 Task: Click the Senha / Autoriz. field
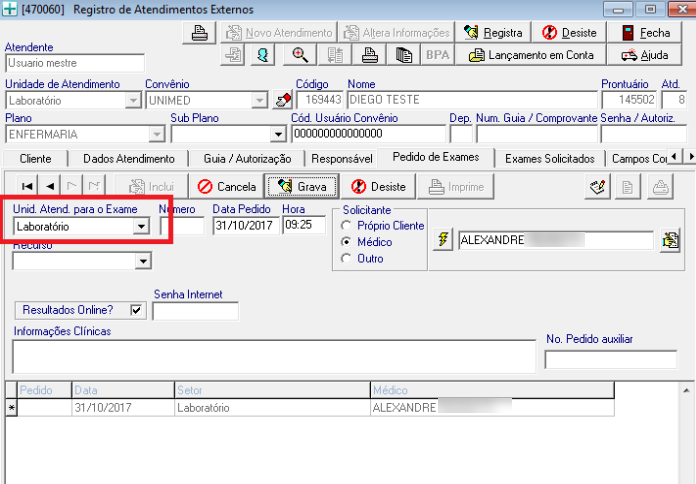(x=644, y=134)
